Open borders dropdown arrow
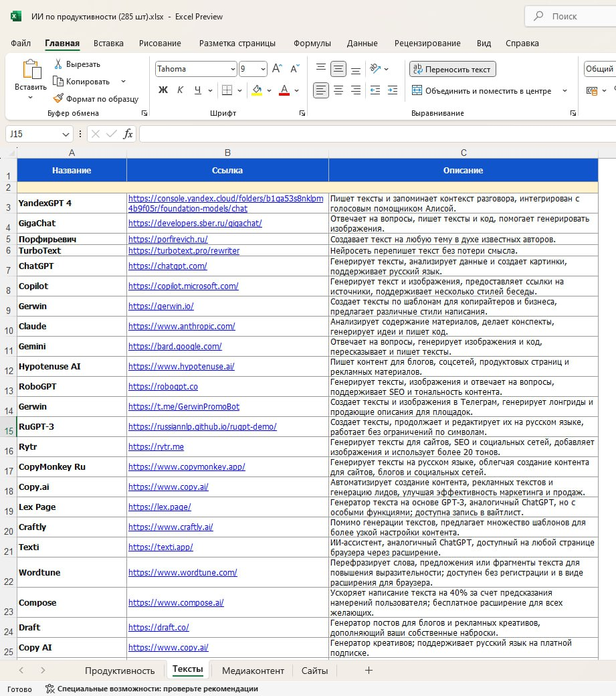 pos(239,90)
